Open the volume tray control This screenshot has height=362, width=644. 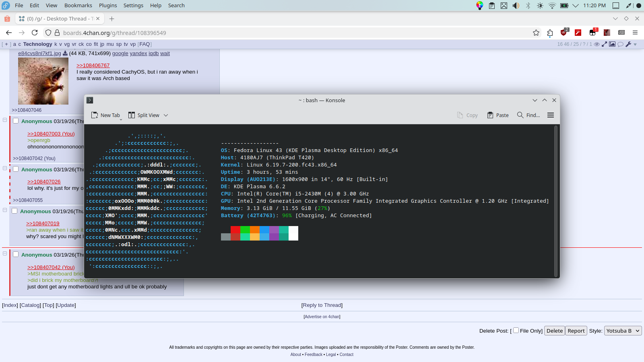[516, 6]
